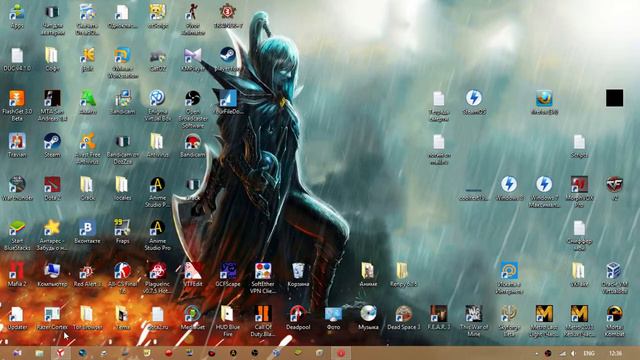Open the black square desktop icon

pos(615,98)
